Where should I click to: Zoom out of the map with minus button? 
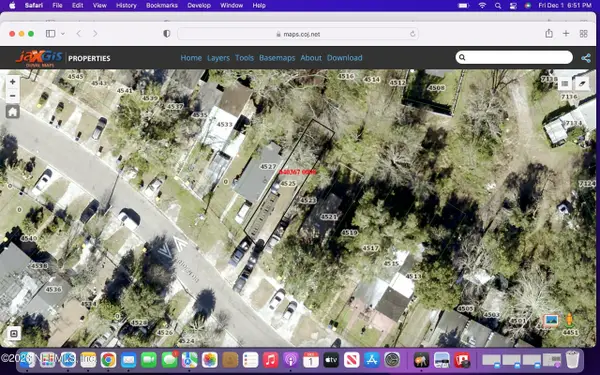[13, 96]
